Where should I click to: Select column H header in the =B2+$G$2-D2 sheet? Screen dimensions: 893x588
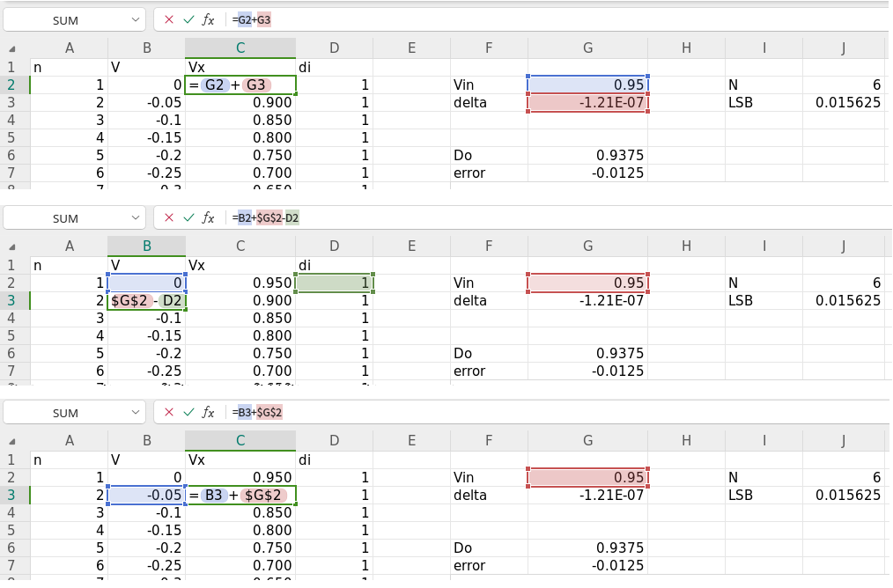pyautogui.click(x=686, y=246)
